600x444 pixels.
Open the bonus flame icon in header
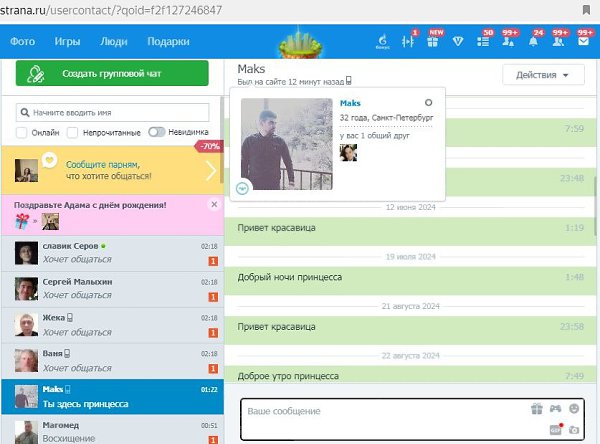pos(383,41)
